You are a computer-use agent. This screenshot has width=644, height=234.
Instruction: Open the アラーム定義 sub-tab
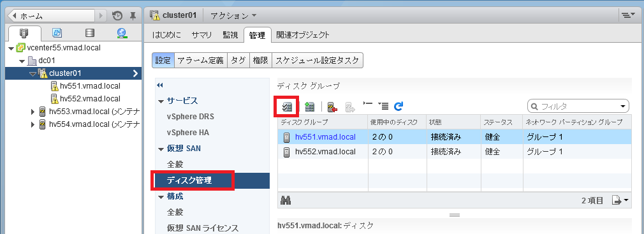click(x=200, y=61)
